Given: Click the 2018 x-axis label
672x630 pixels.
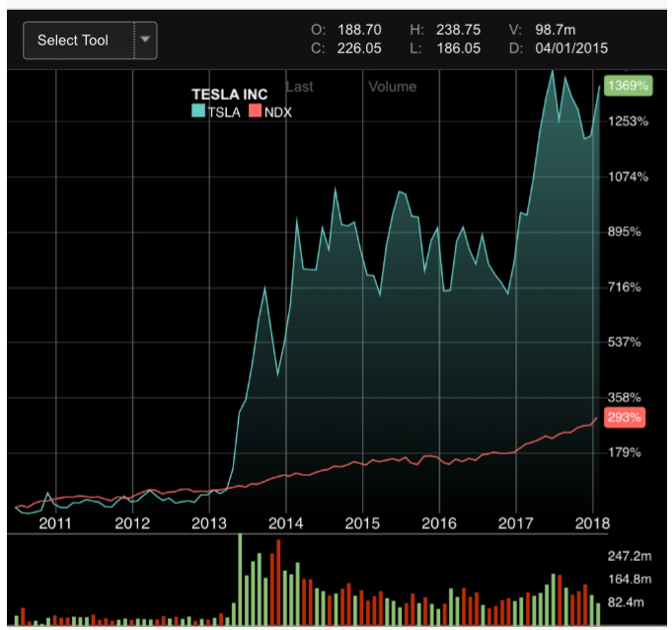Looking at the screenshot, I should coord(592,523).
